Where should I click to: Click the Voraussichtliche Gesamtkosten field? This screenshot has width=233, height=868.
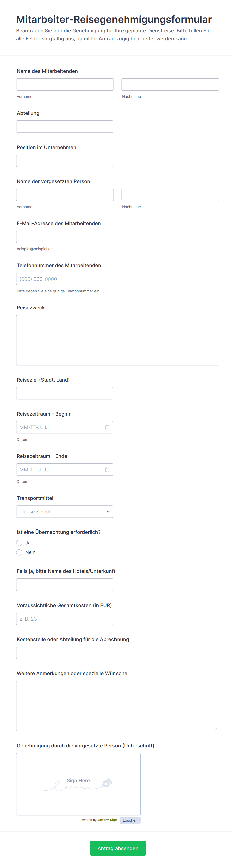coord(65,619)
